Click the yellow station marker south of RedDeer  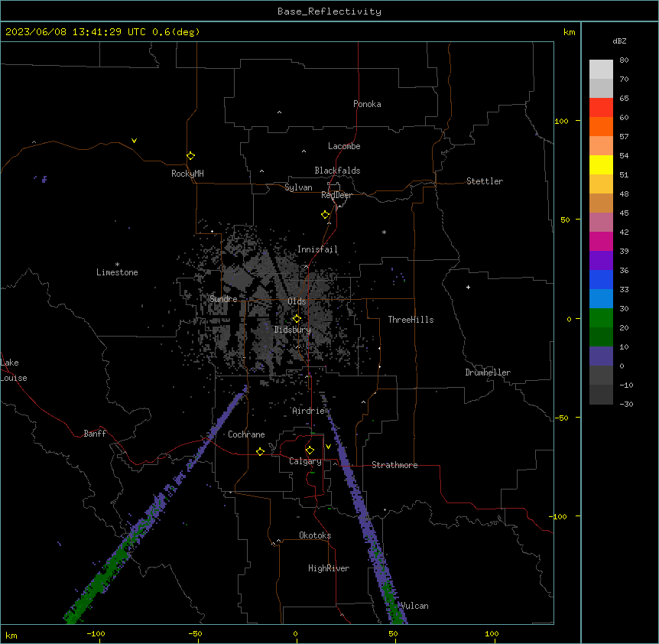click(x=326, y=215)
